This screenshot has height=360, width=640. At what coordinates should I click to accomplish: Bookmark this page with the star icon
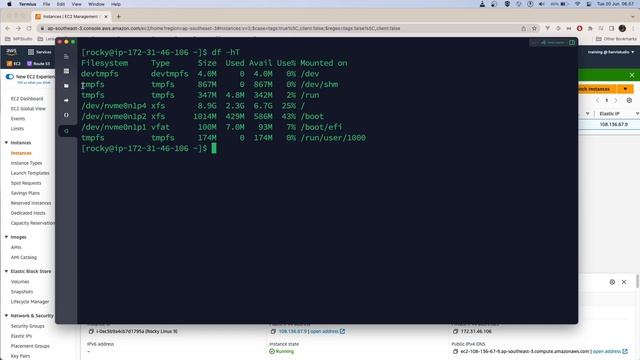tap(534, 28)
